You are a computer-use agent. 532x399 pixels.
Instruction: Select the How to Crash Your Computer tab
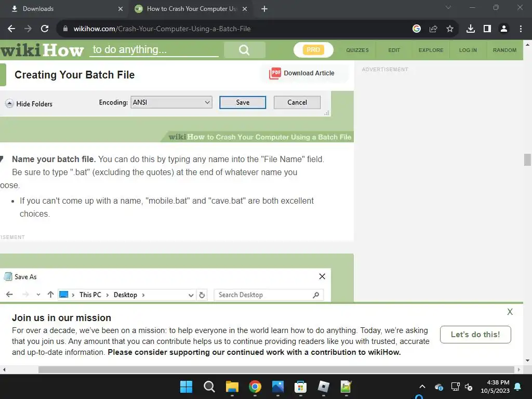190,9
